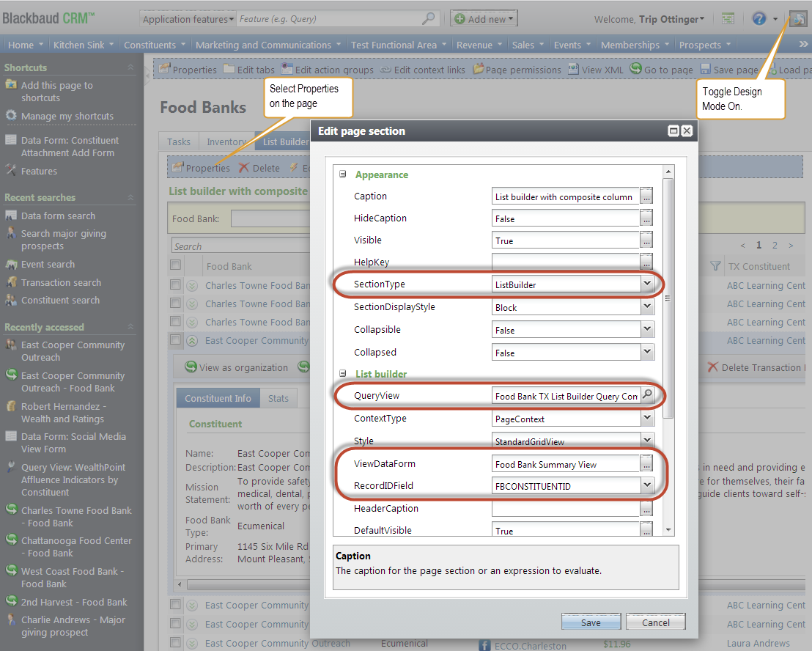Screen dimensions: 812x651
Task: Switch to the Tasks tab
Action: (179, 141)
